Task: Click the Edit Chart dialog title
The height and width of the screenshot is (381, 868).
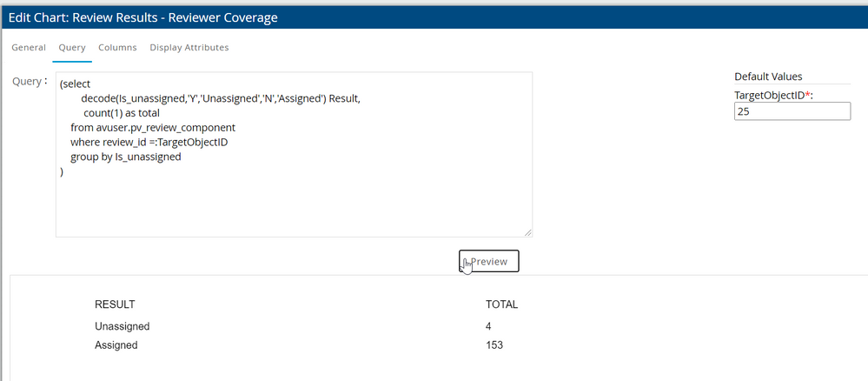Action: tap(143, 15)
